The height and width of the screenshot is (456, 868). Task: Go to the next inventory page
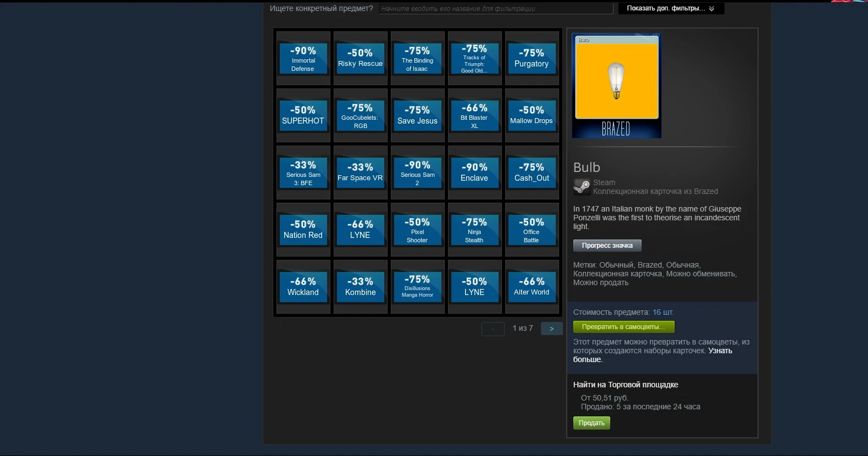click(551, 329)
